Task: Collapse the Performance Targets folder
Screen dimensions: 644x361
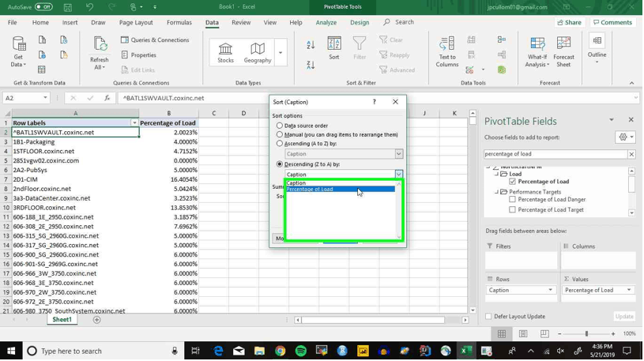Action: click(x=496, y=192)
